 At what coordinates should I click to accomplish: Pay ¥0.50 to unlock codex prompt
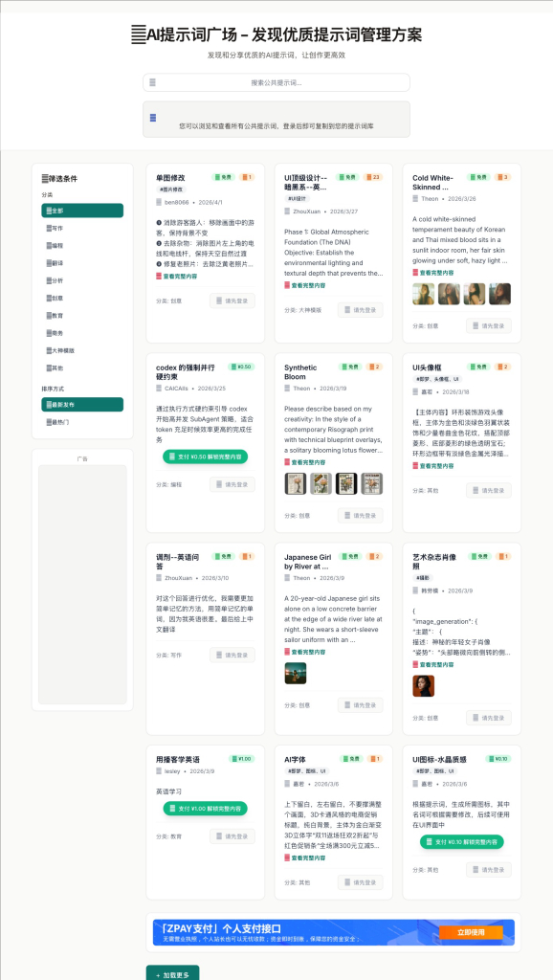(x=206, y=457)
